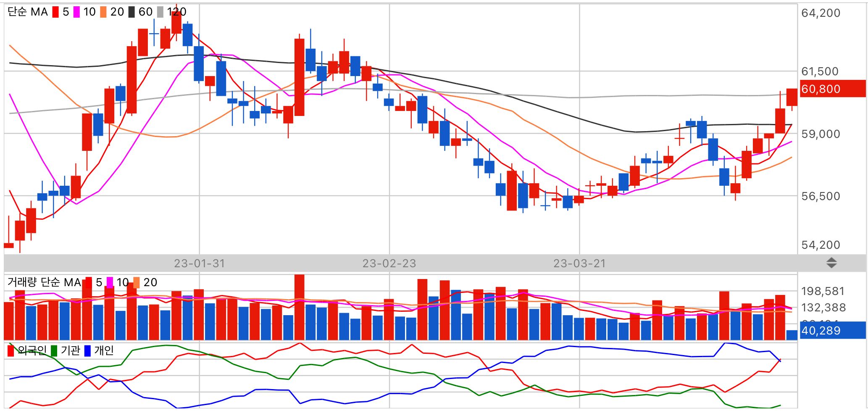
Task: Click the current price tag 60,800
Action: pos(833,89)
